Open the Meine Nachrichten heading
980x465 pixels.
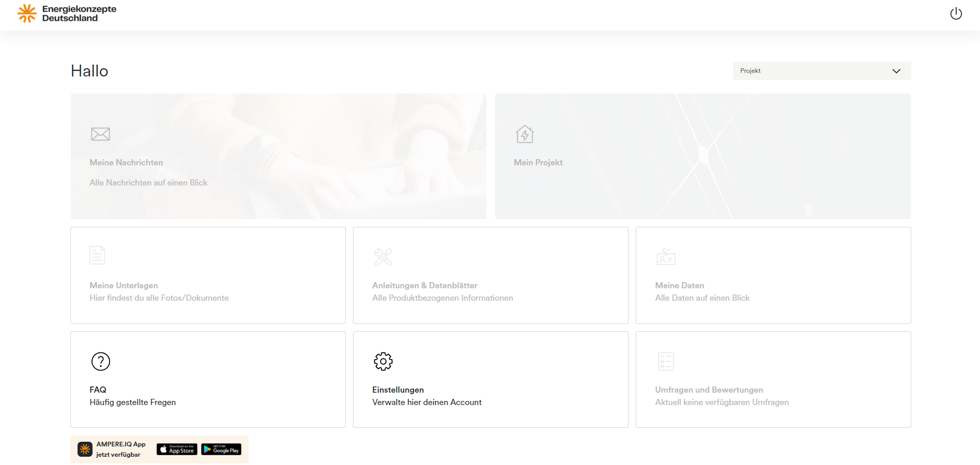(126, 163)
